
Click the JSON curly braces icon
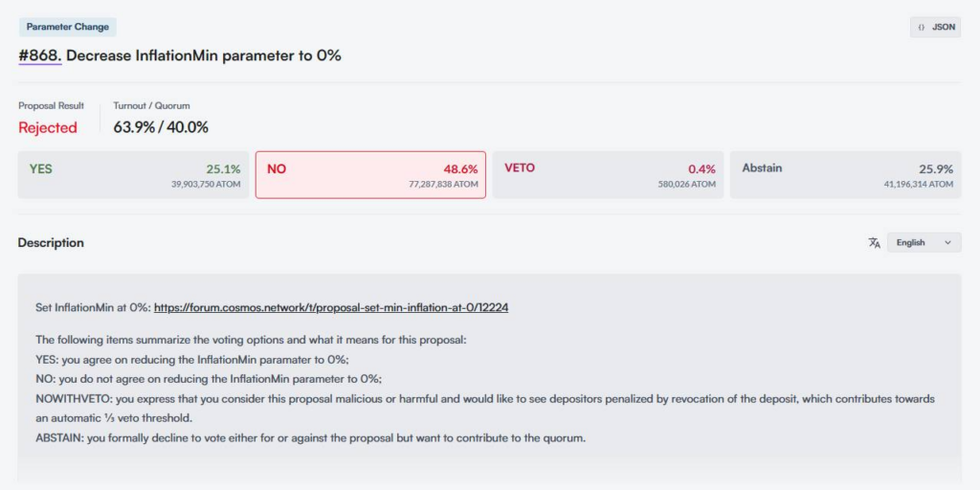tap(921, 28)
